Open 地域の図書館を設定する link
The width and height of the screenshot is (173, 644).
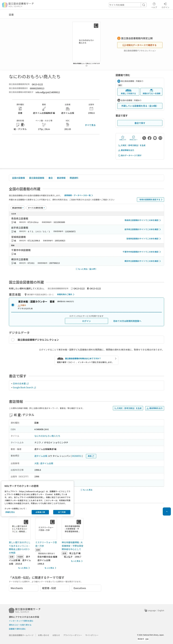pos(150,199)
